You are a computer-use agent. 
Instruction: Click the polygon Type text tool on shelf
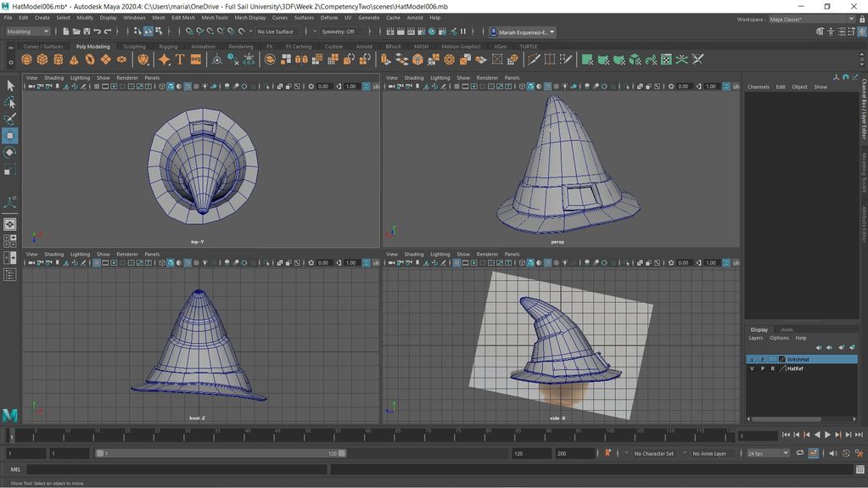pyautogui.click(x=180, y=59)
